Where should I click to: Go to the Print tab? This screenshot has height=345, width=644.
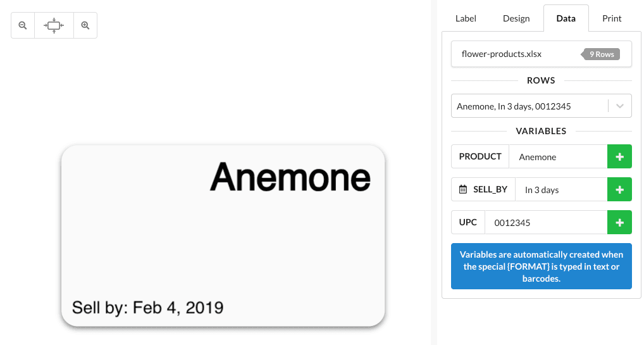pos(612,18)
